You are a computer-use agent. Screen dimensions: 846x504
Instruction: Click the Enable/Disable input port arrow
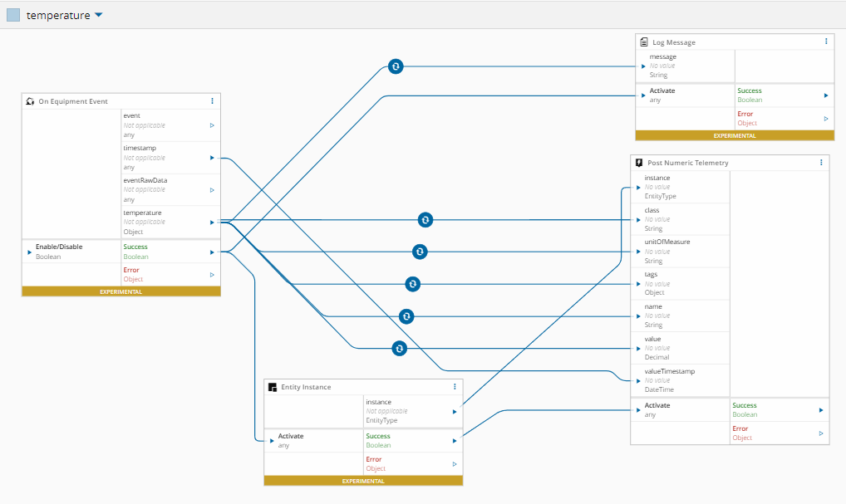30,252
